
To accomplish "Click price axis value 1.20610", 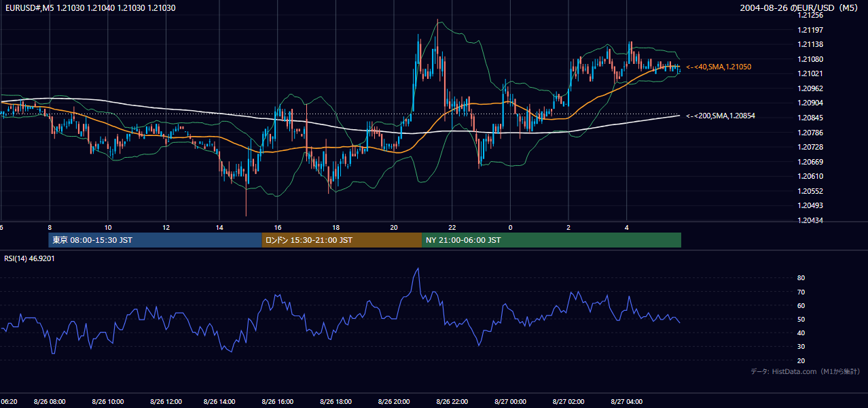I will point(811,176).
